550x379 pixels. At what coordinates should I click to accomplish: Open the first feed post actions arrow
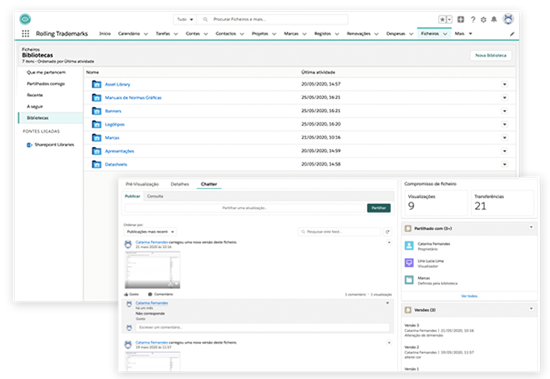[389, 242]
